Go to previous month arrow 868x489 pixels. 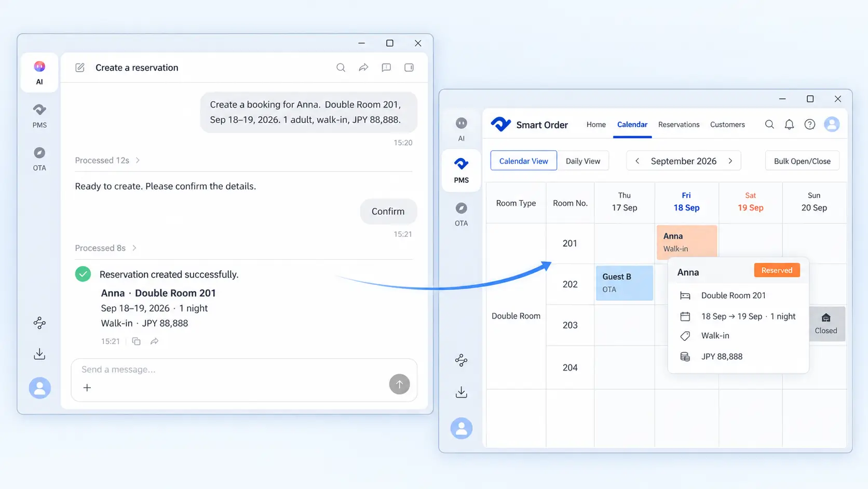click(637, 161)
